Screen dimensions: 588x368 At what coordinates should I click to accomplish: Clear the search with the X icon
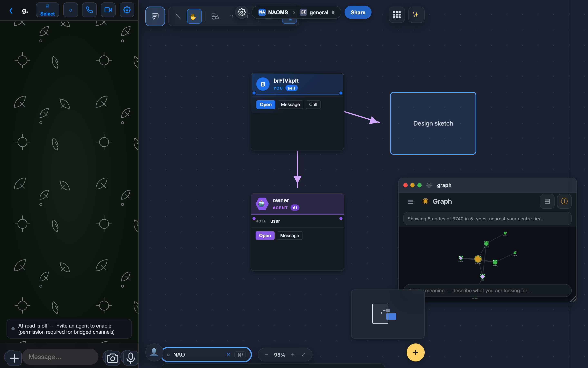click(x=228, y=355)
